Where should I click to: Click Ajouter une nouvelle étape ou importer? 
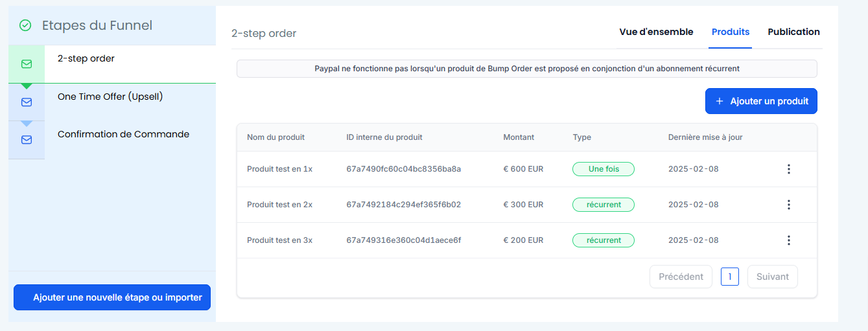[112, 297]
